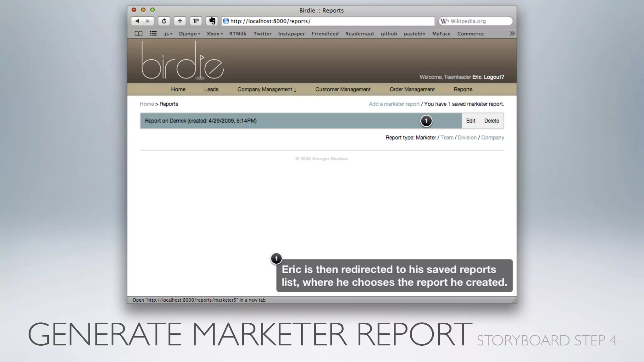The width and height of the screenshot is (644, 362).
Task: Click Add a marketer report link
Action: (x=394, y=104)
